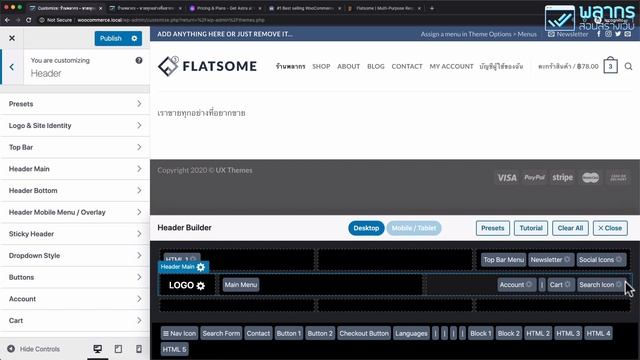Click the Hide Controls arrow icon
Screen dimensions: 640x360
(11, 349)
